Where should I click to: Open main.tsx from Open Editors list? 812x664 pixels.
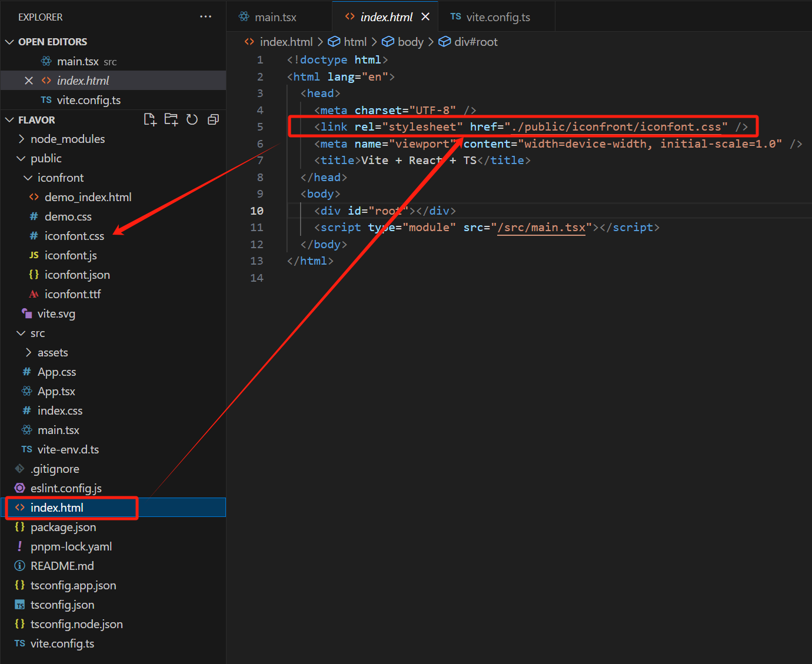point(113,61)
